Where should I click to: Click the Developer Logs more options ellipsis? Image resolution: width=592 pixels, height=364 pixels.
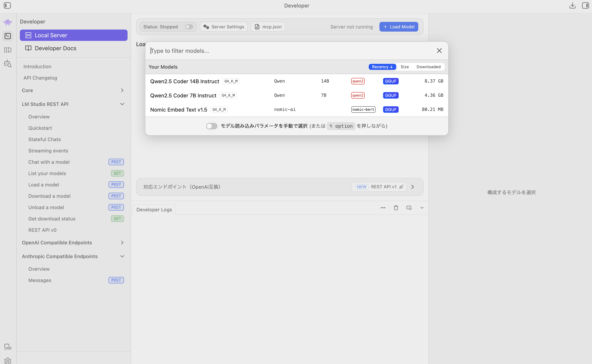click(383, 208)
